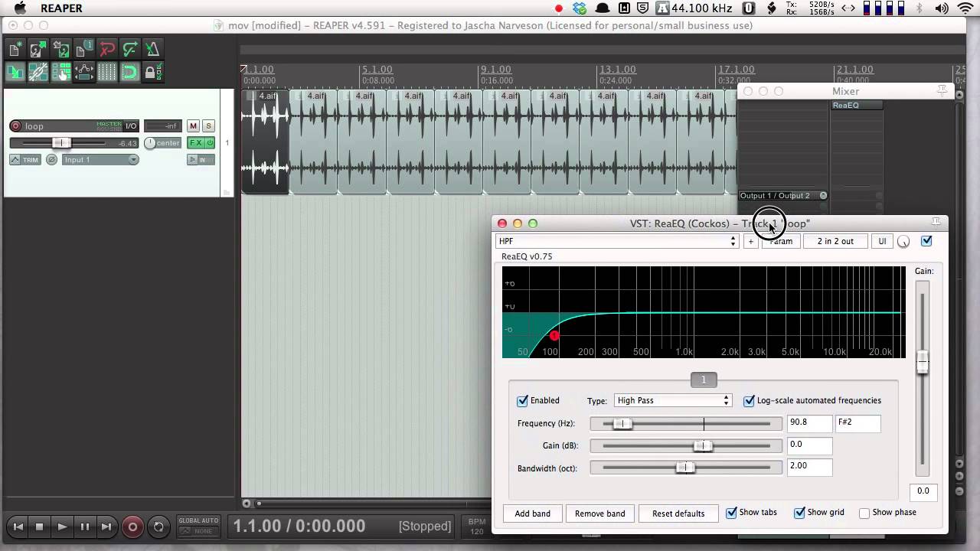
Task: Open the filter Type High Pass dropdown
Action: 673,400
